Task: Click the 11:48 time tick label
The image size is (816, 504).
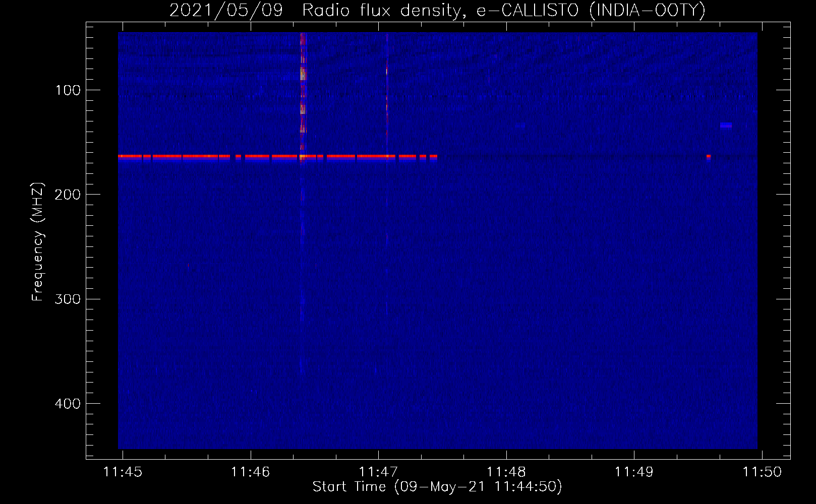Action: pyautogui.click(x=506, y=472)
